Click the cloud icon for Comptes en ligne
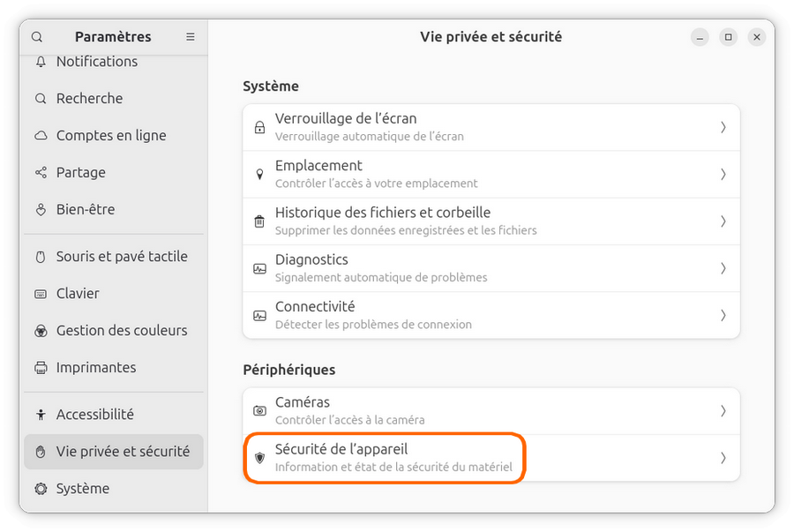This screenshot has width=794, height=532. coord(41,136)
